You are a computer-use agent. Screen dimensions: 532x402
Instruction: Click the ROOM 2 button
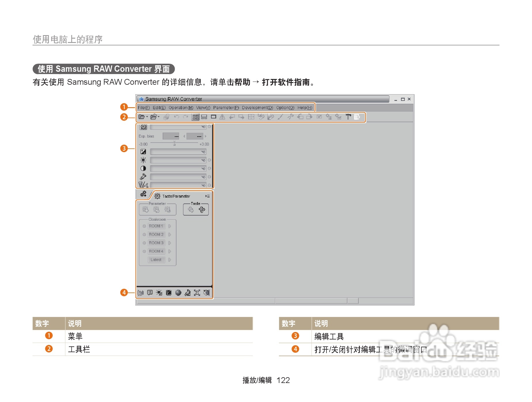pyautogui.click(x=156, y=235)
